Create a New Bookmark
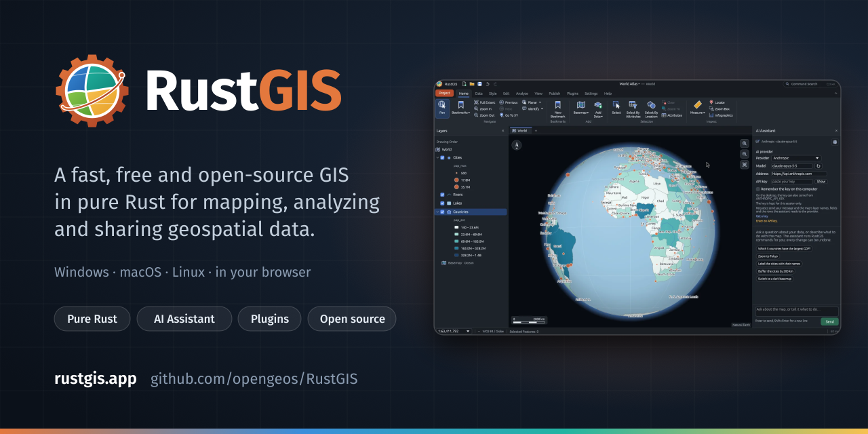 (x=557, y=108)
